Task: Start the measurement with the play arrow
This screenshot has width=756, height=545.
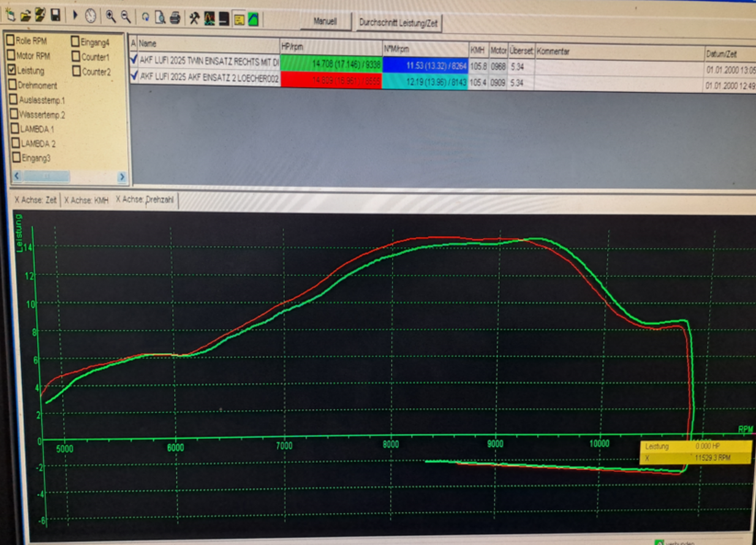Action: (x=76, y=17)
